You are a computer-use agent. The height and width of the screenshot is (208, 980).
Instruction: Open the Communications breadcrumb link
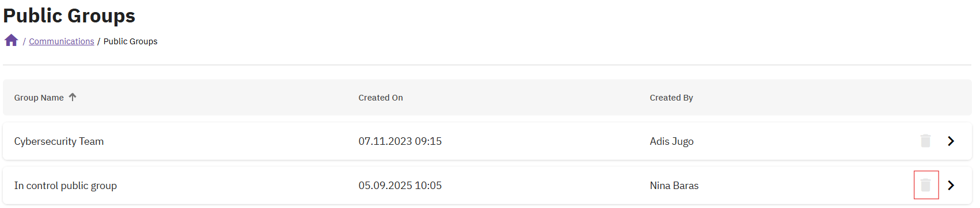click(62, 41)
